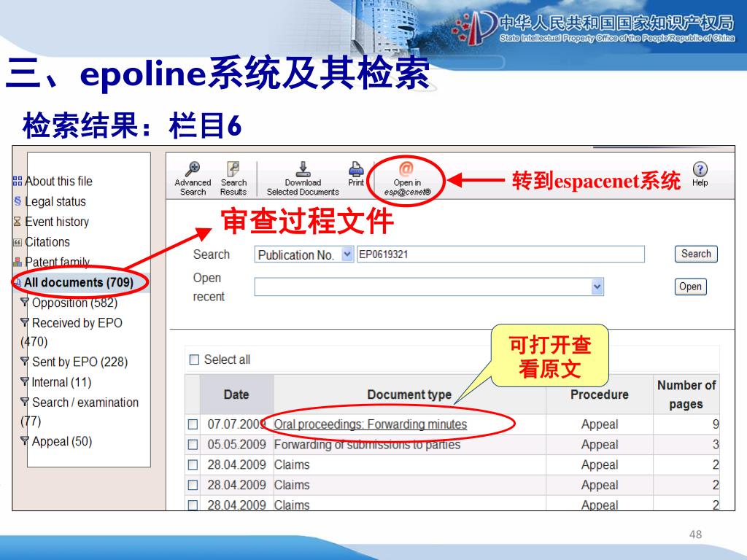
Task: Open Forwarding of submissions to parties
Action: point(368,445)
